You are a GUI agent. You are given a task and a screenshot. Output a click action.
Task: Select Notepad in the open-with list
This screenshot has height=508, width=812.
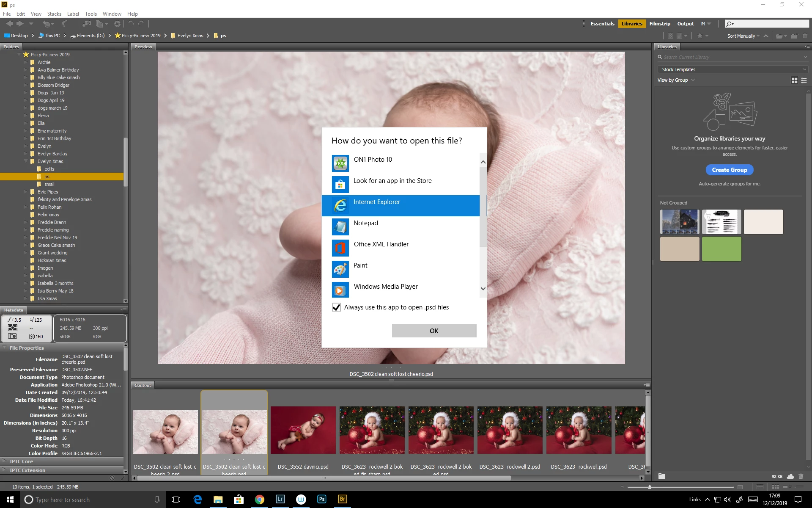click(x=365, y=224)
